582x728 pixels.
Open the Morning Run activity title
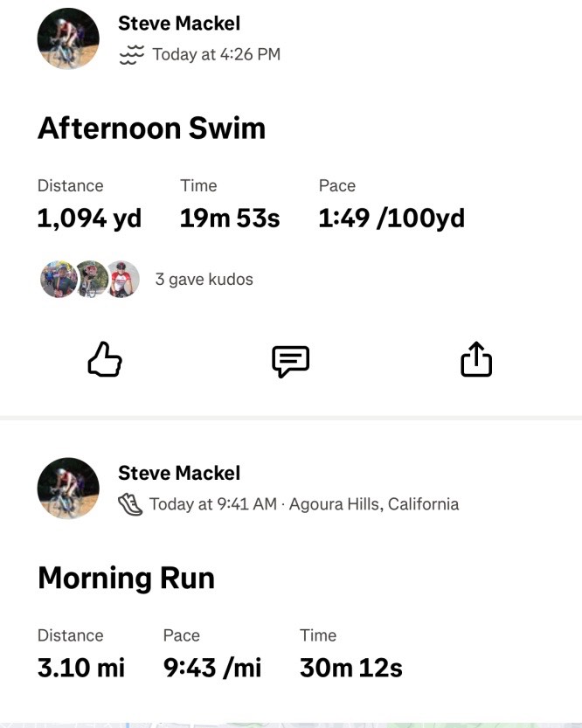coord(126,578)
